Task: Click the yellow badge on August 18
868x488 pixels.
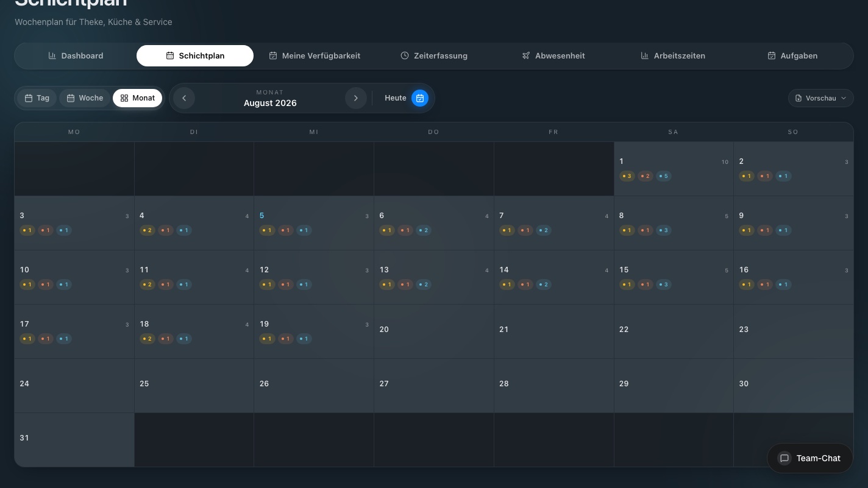Action: [x=147, y=339]
